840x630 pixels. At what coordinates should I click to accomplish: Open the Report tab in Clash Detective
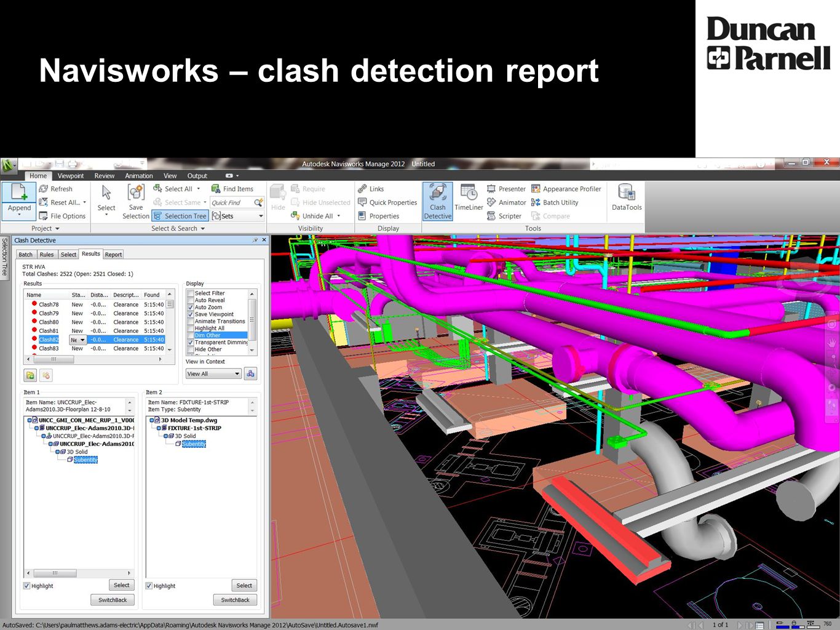[x=113, y=255]
